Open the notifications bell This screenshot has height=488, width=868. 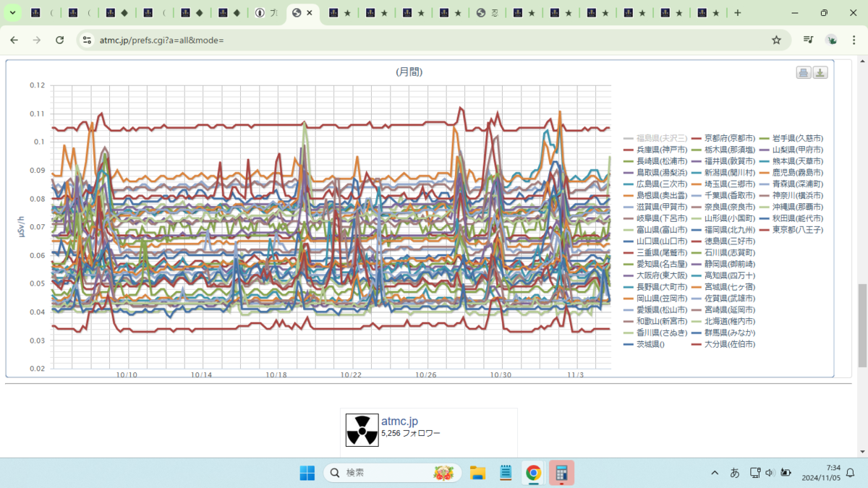click(x=851, y=473)
